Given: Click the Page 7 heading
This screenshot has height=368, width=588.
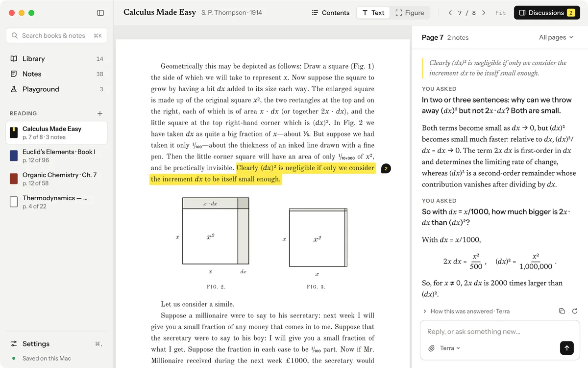Looking at the screenshot, I should pyautogui.click(x=433, y=37).
